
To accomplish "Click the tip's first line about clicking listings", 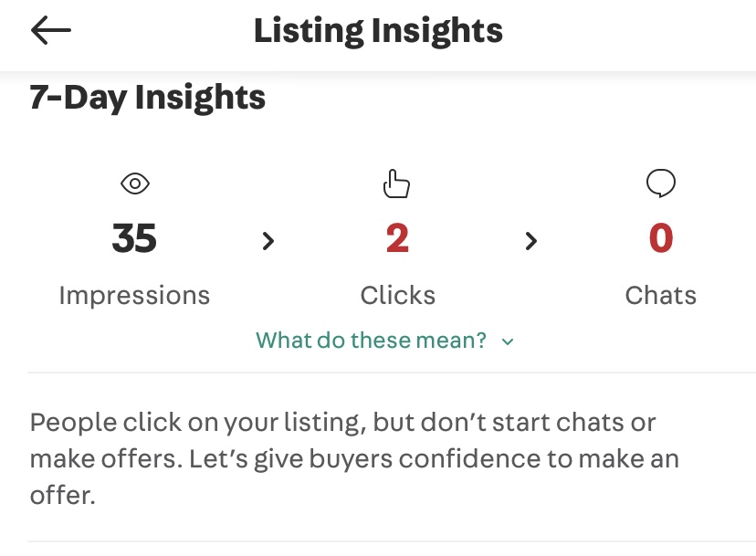I will pyautogui.click(x=342, y=423).
